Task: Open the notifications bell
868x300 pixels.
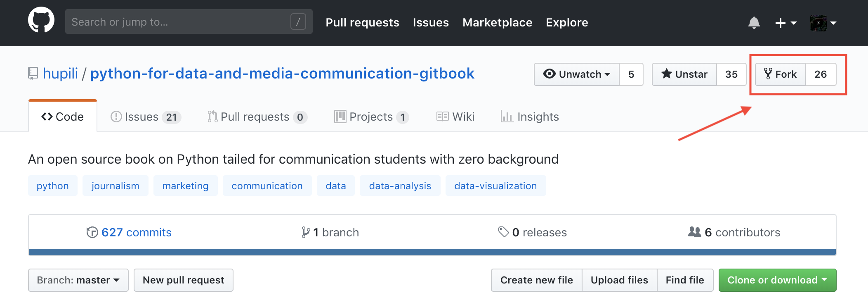Action: tap(754, 22)
